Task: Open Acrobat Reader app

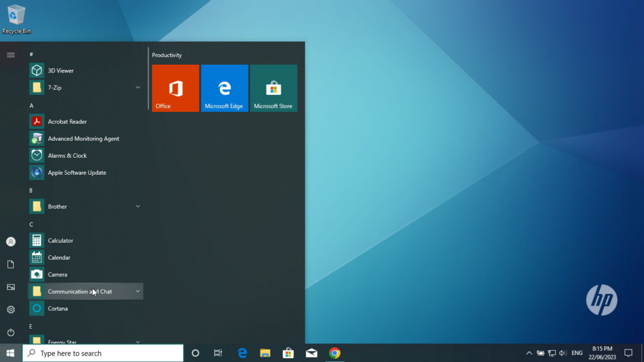Action: coord(86,121)
